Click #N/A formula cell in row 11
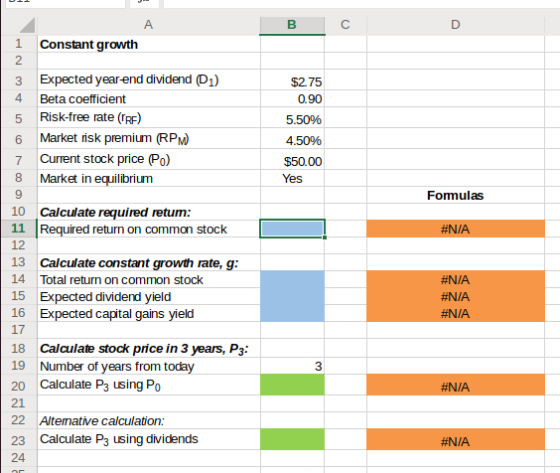This screenshot has width=560, height=473. pos(455,229)
